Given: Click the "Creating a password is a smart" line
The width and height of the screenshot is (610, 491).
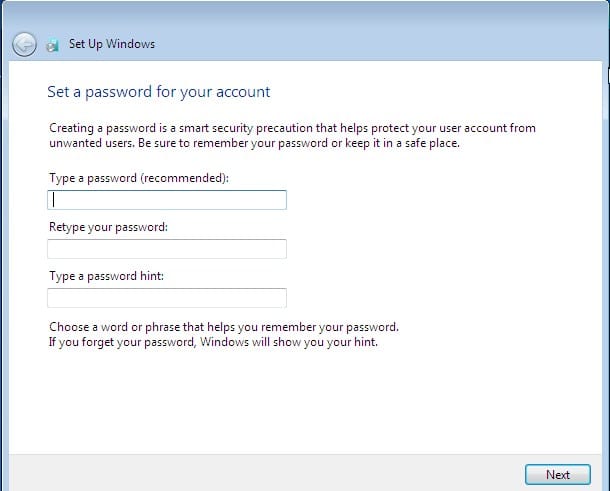Looking at the screenshot, I should [x=292, y=128].
